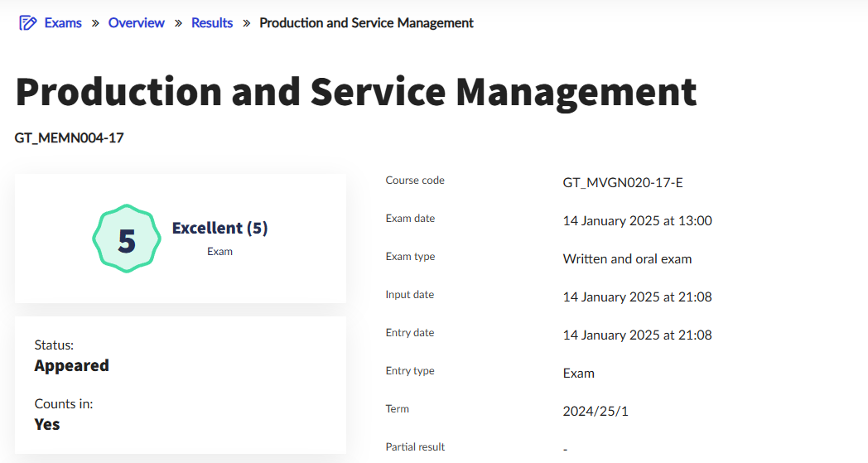Click the large Production and Service Management heading
The image size is (868, 463).
[x=356, y=91]
